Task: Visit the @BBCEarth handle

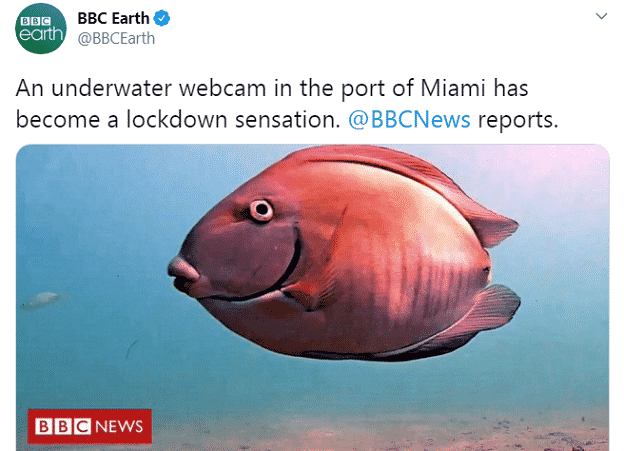Action: (x=116, y=39)
